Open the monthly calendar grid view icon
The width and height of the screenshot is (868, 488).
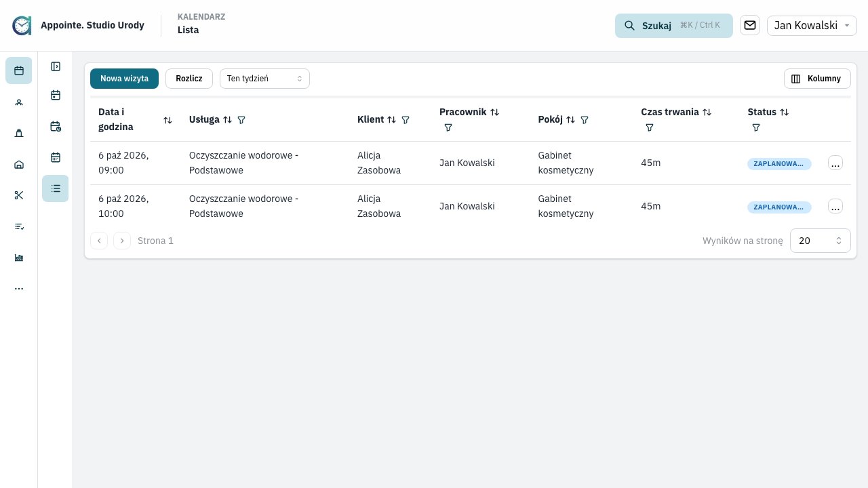56,157
